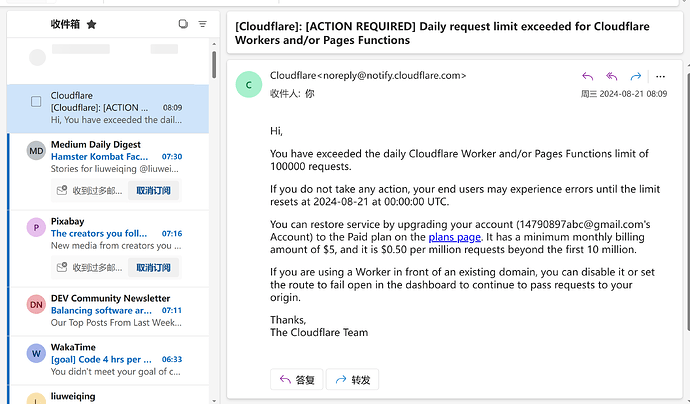Screen dimensions: 690x404
Task: Click the message list scrollbar thumb
Action: tap(214, 65)
